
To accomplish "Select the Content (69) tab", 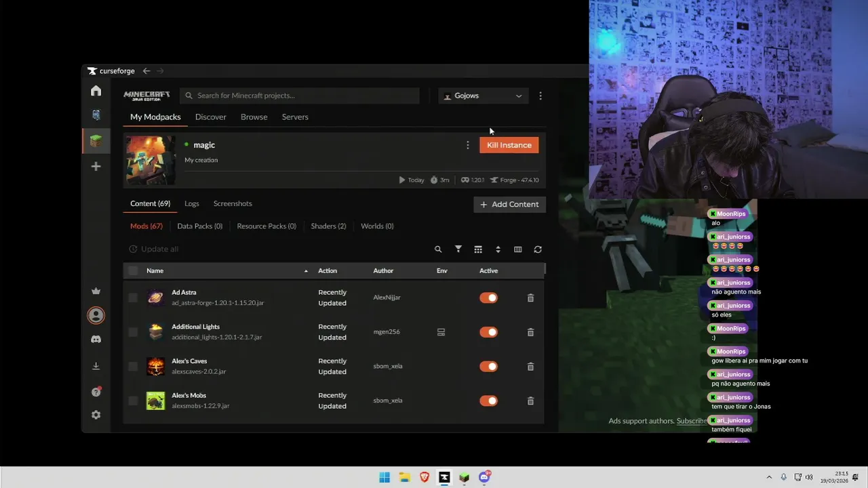I will (x=151, y=203).
